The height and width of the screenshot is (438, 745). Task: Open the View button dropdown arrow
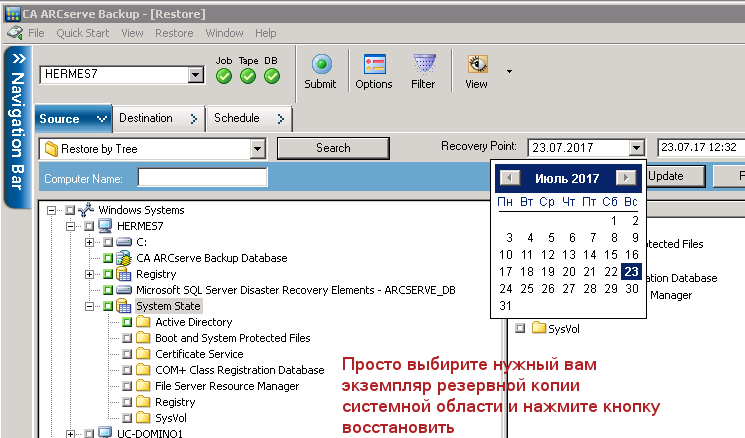pyautogui.click(x=509, y=72)
